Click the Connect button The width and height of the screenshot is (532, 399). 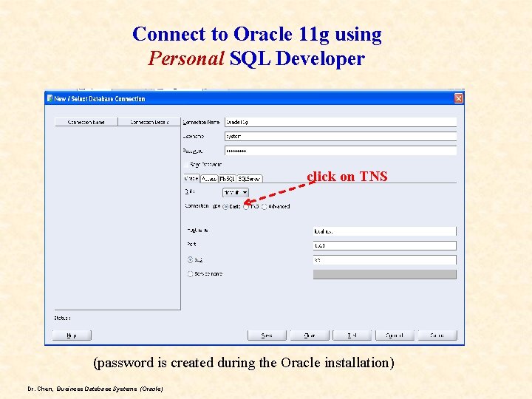click(395, 335)
